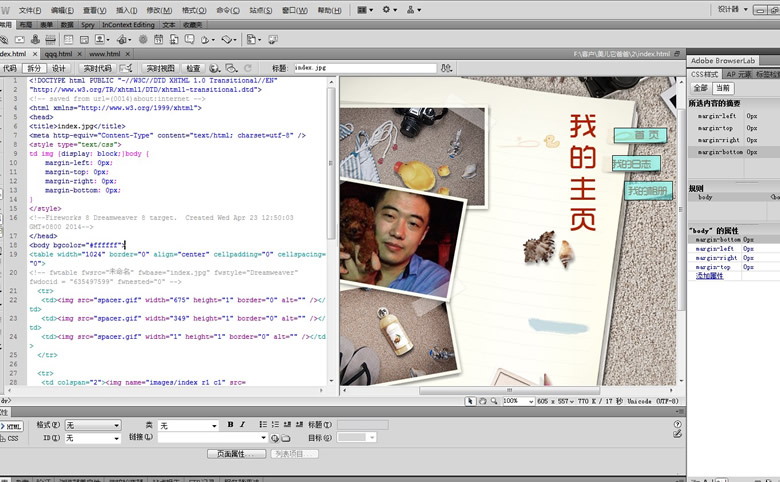Select the Hand tool in status bar
Image resolution: width=780 pixels, height=482 pixels.
[483, 401]
